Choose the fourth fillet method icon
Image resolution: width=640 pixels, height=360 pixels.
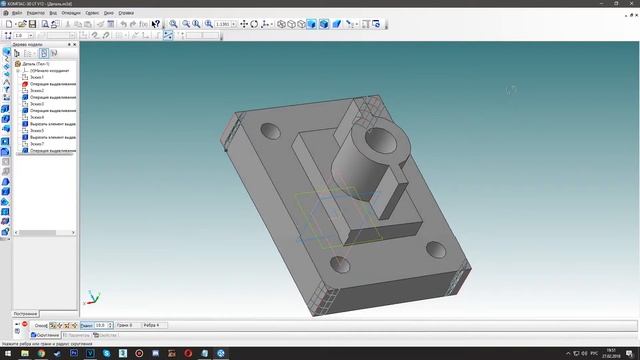74,325
